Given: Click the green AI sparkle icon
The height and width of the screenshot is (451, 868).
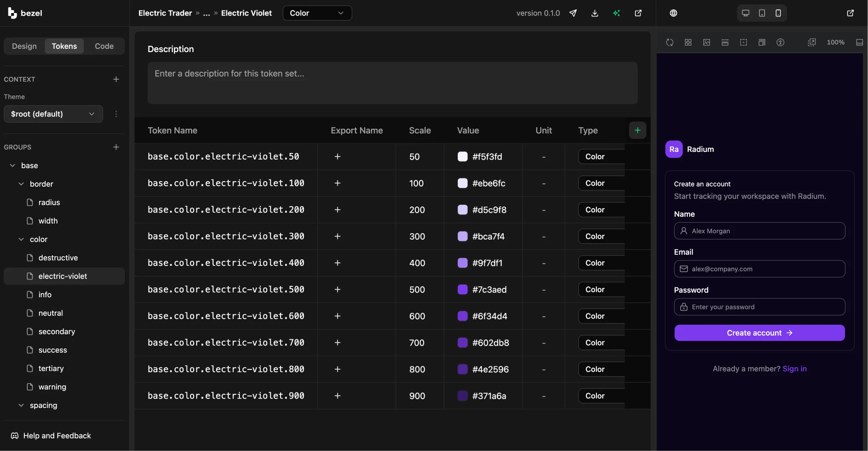Looking at the screenshot, I should (x=616, y=13).
